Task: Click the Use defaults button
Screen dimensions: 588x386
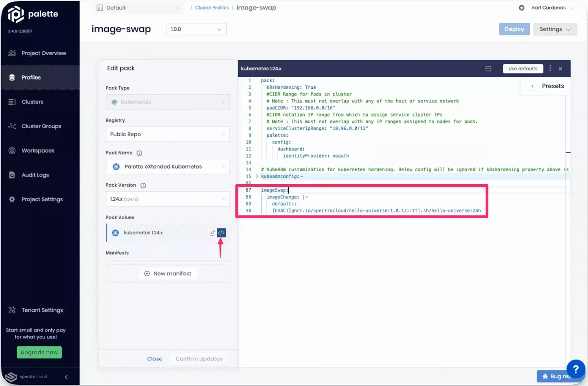Action: (523, 69)
